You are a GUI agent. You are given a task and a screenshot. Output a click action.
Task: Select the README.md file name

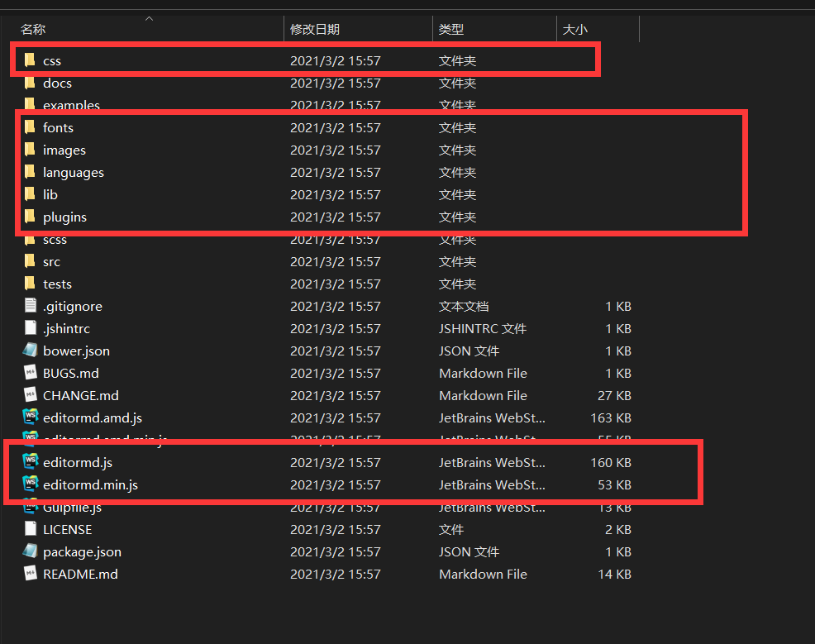point(80,574)
